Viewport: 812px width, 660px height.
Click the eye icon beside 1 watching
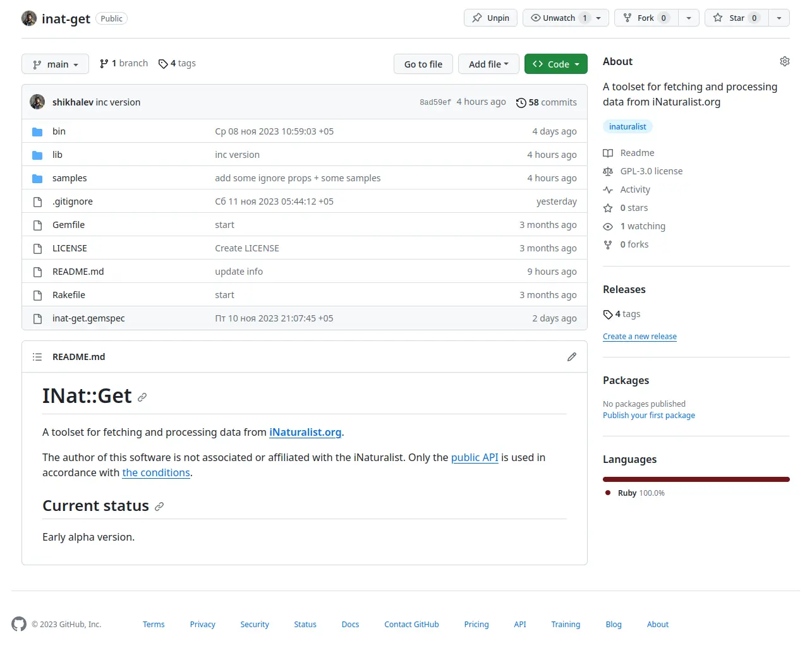608,226
